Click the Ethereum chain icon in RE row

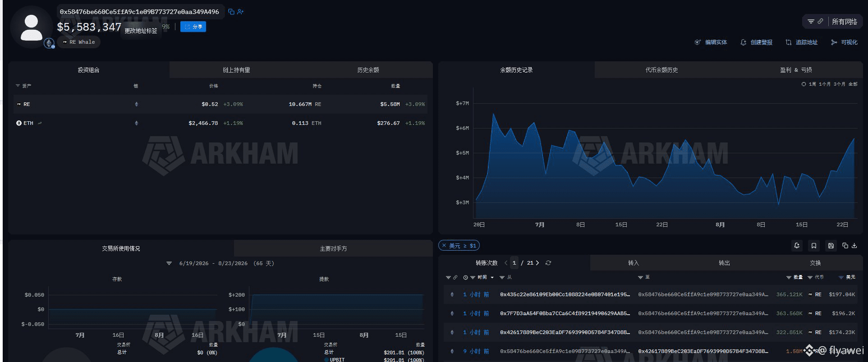point(136,104)
